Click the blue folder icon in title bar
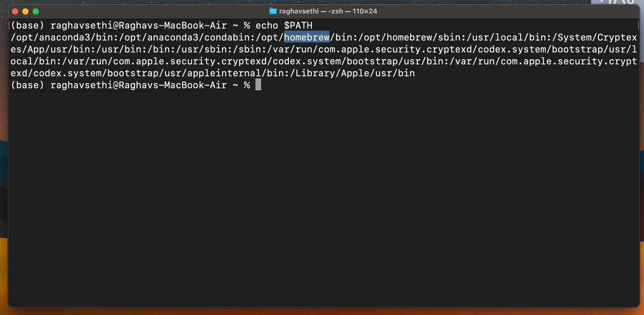 pyautogui.click(x=273, y=11)
